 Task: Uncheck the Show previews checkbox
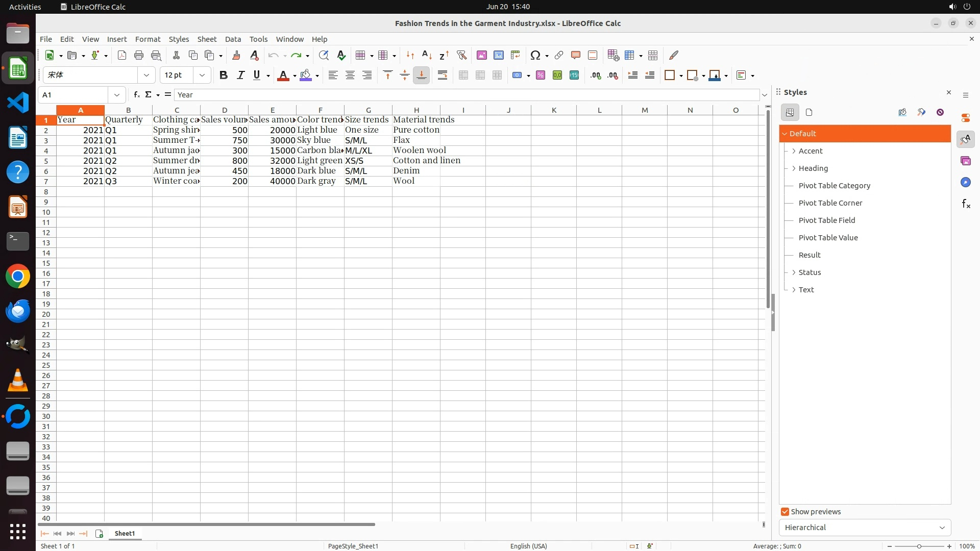pyautogui.click(x=785, y=512)
